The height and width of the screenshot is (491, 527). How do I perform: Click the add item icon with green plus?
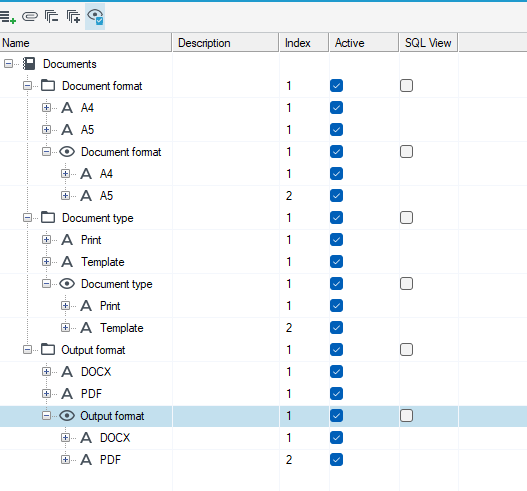coord(7,16)
